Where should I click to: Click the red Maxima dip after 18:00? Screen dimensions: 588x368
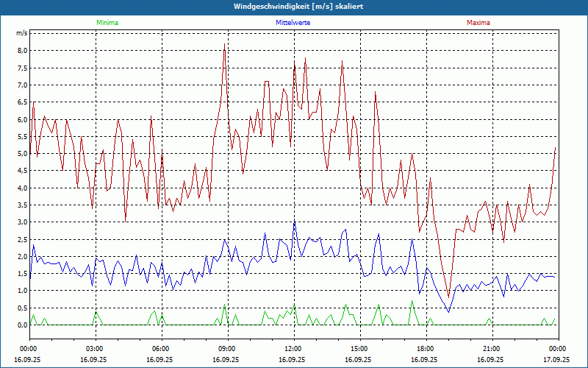(448, 297)
